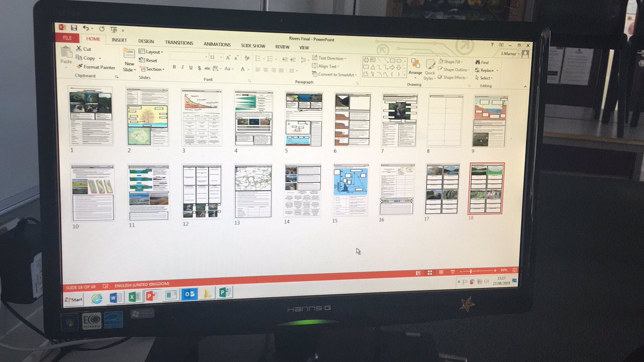This screenshot has width=644, height=362.
Task: Copy the selected slide
Action: coord(86,58)
